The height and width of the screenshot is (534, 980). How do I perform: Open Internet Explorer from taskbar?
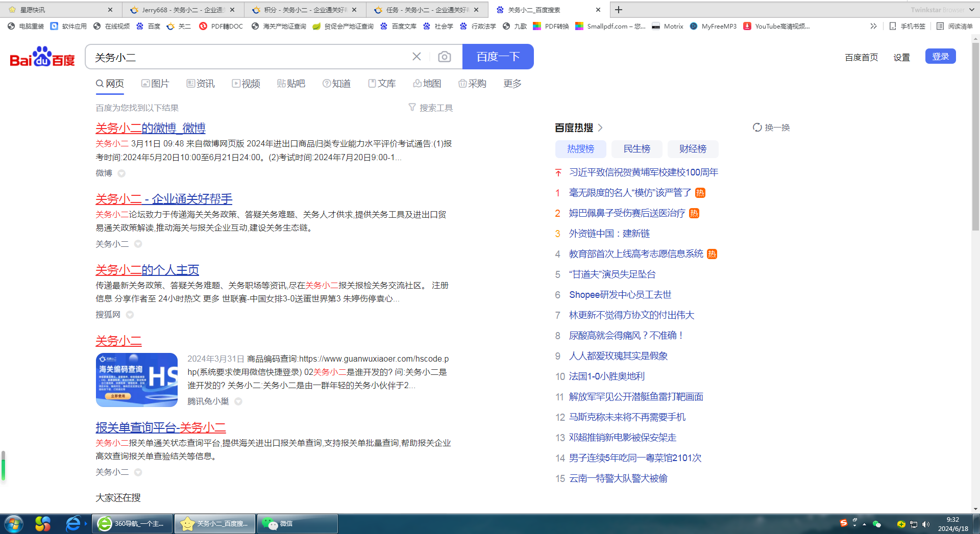(73, 524)
